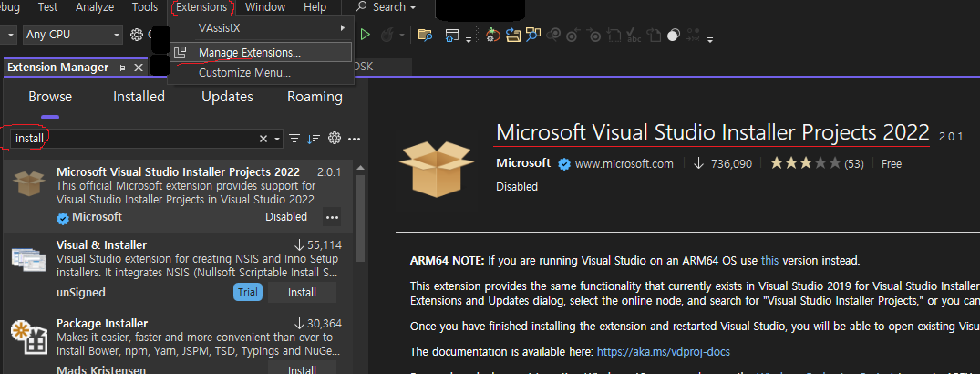Click the Package Installer icon thumbnail
The height and width of the screenshot is (374, 980).
(x=29, y=336)
